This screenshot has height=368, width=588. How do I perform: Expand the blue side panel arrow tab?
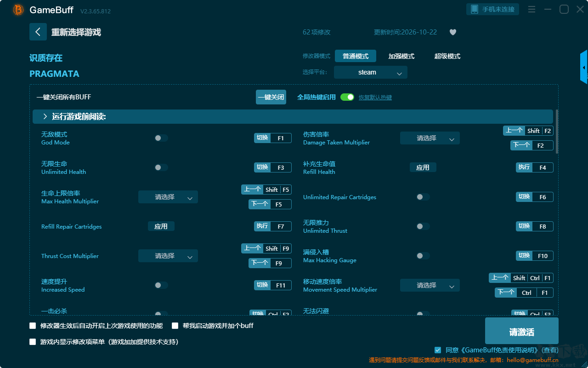point(584,67)
